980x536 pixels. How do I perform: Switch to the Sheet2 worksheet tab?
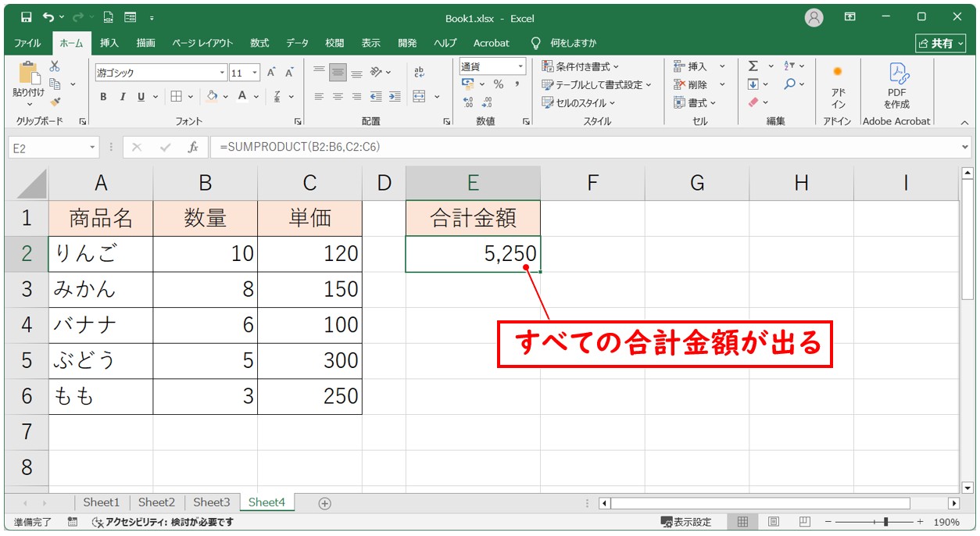(x=156, y=502)
